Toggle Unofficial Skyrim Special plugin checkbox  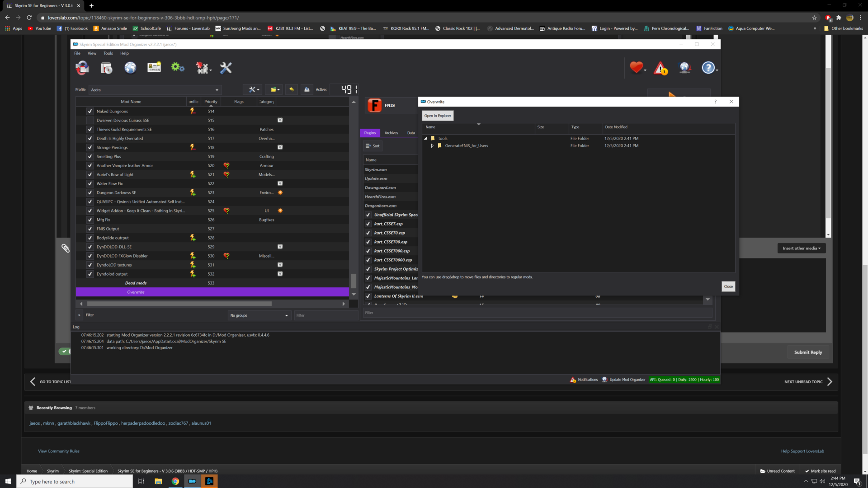point(368,215)
